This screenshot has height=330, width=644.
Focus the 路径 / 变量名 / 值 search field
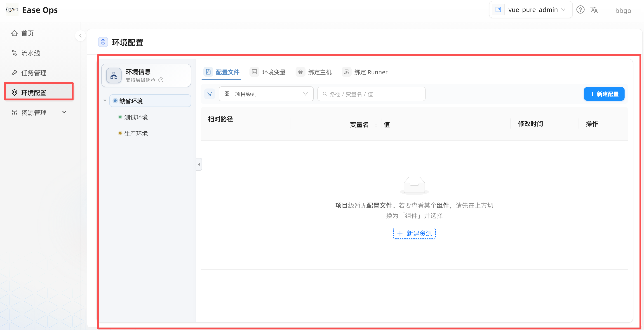(371, 94)
